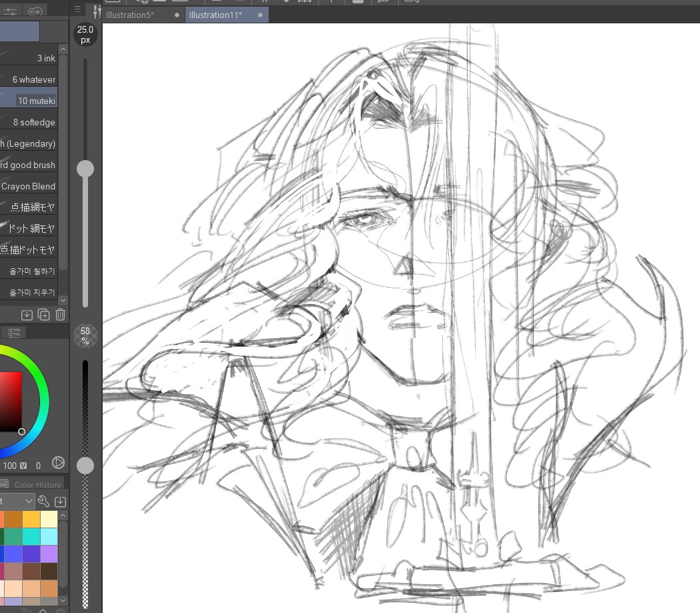Delete sub tool using trash icon

tap(60, 315)
